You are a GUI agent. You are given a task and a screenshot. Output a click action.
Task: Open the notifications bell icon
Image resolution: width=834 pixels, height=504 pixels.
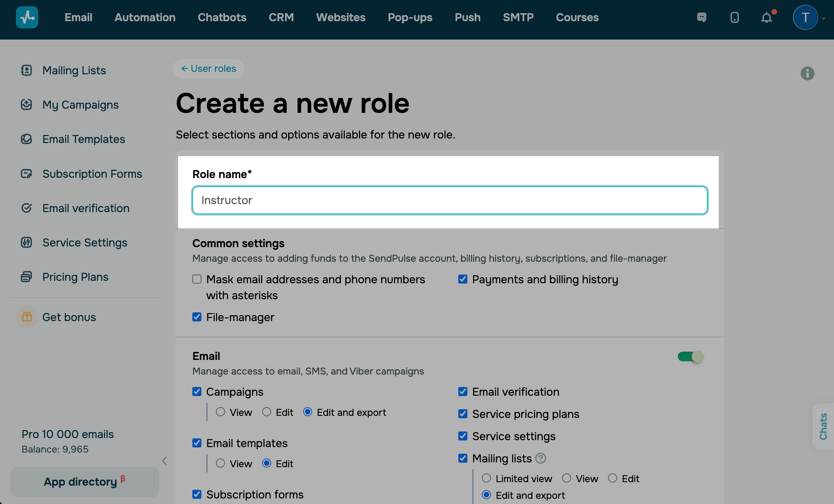point(766,17)
